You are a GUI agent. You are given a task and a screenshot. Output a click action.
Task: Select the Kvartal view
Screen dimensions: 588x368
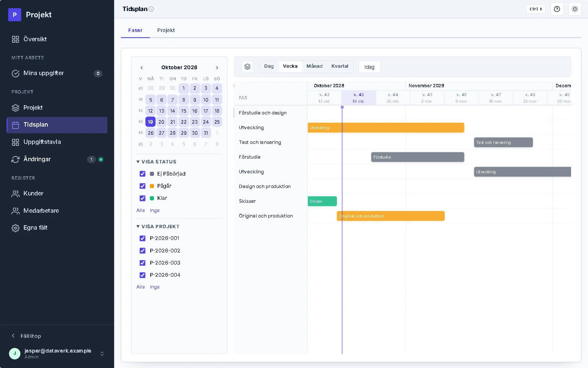pyautogui.click(x=340, y=66)
